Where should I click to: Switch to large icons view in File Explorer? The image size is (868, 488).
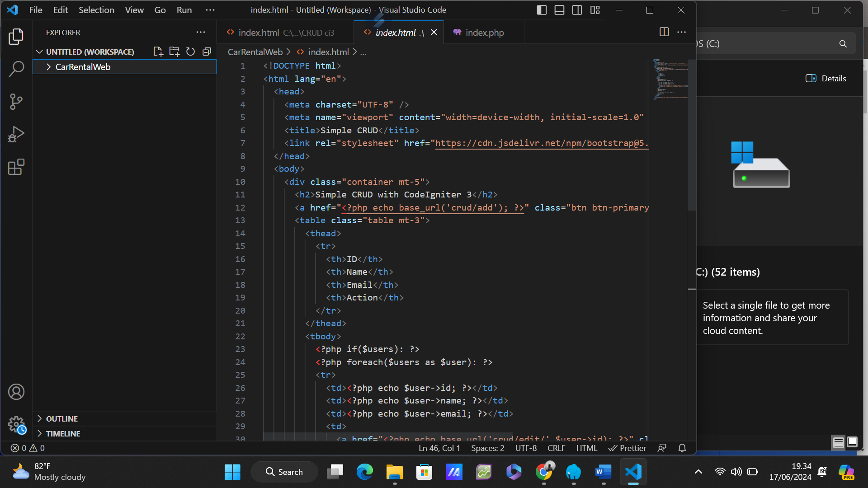[x=852, y=442]
